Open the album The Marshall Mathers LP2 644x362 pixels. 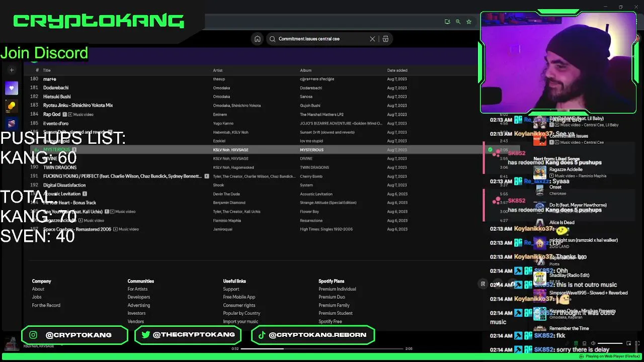[x=321, y=115]
